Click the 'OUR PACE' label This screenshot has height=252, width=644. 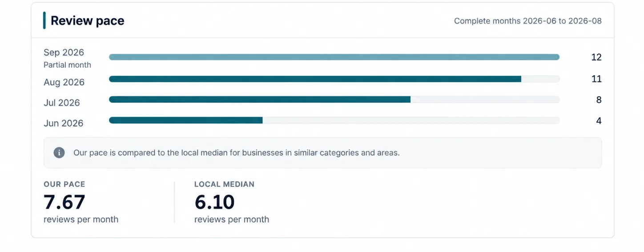64,184
